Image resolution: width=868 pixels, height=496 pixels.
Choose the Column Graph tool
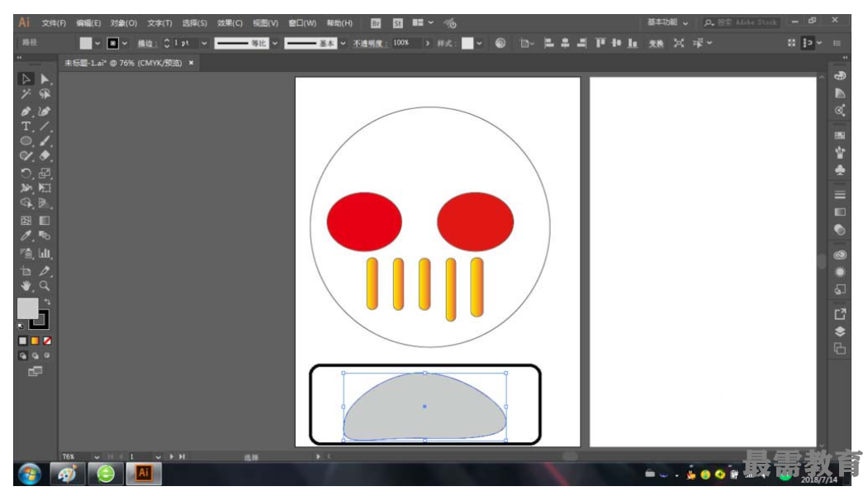(x=45, y=253)
